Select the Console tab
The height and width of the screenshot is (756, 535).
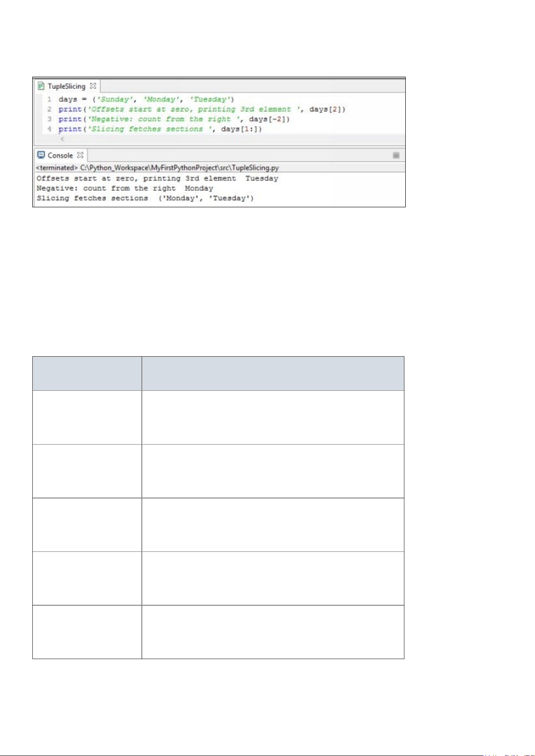[60, 155]
